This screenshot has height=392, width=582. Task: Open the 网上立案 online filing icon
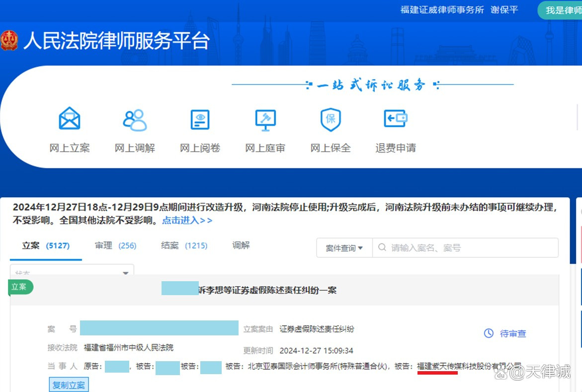[x=70, y=119]
